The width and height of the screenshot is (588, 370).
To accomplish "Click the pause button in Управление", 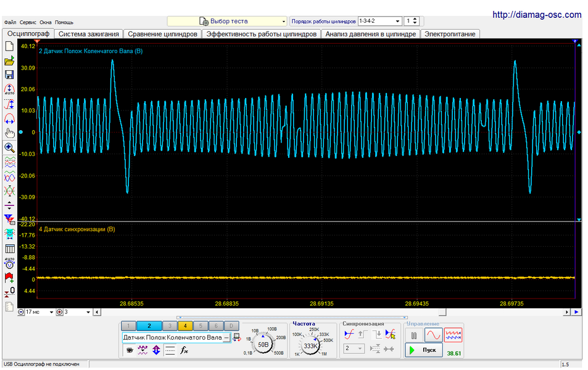I will tap(414, 335).
